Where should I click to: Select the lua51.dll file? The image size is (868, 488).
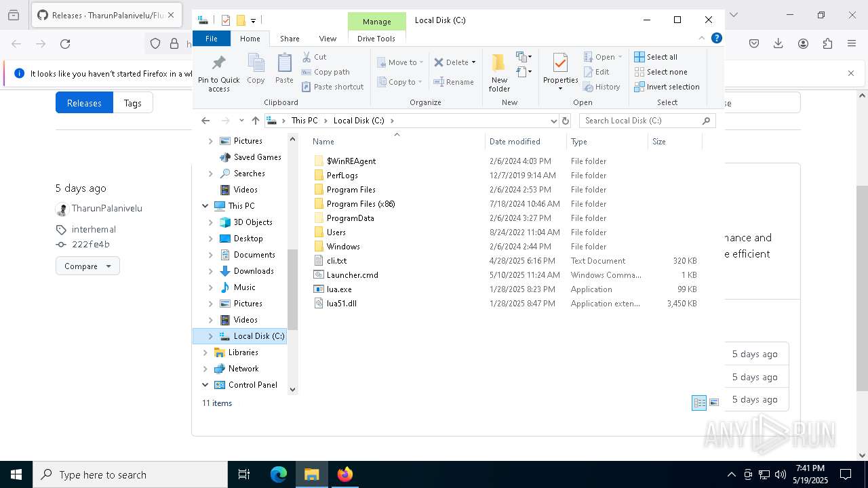tap(341, 304)
